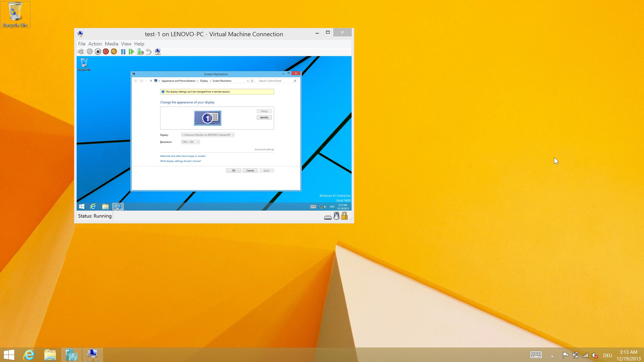Image resolution: width=644 pixels, height=362 pixels.
Task: Click the green Reset/Resume icon
Action: (x=131, y=52)
